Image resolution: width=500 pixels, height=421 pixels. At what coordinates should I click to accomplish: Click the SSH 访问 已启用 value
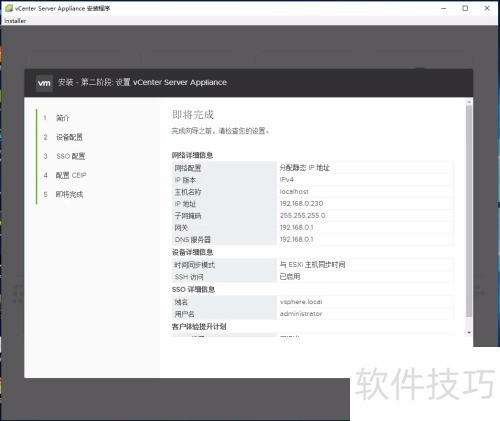(290, 276)
